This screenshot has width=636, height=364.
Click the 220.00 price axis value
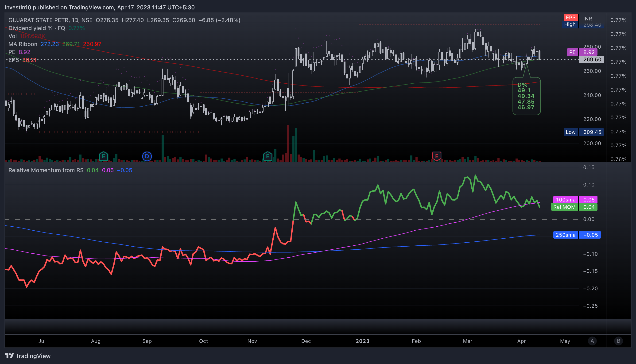(x=592, y=119)
